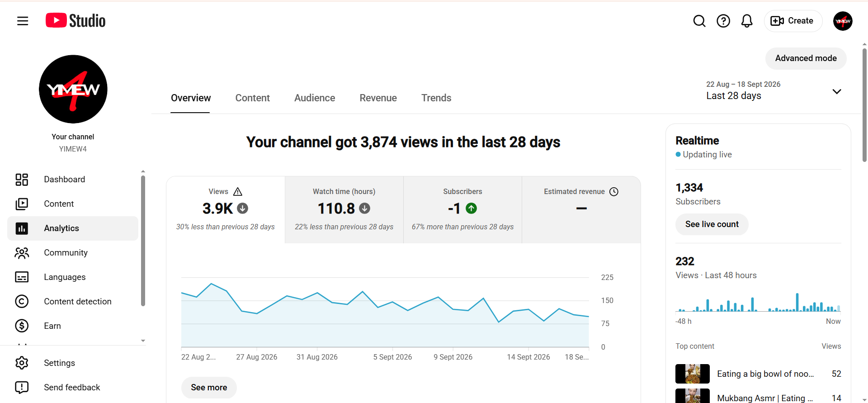Open the help question mark icon
868x403 pixels.
click(723, 21)
